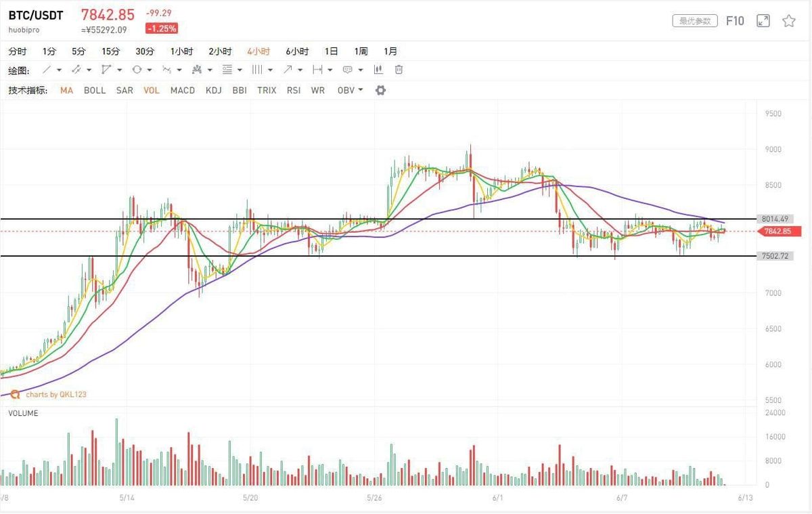Screen dimensions: 812x514
Task: Toggle the KDJ indicator on
Action: pyautogui.click(x=213, y=90)
